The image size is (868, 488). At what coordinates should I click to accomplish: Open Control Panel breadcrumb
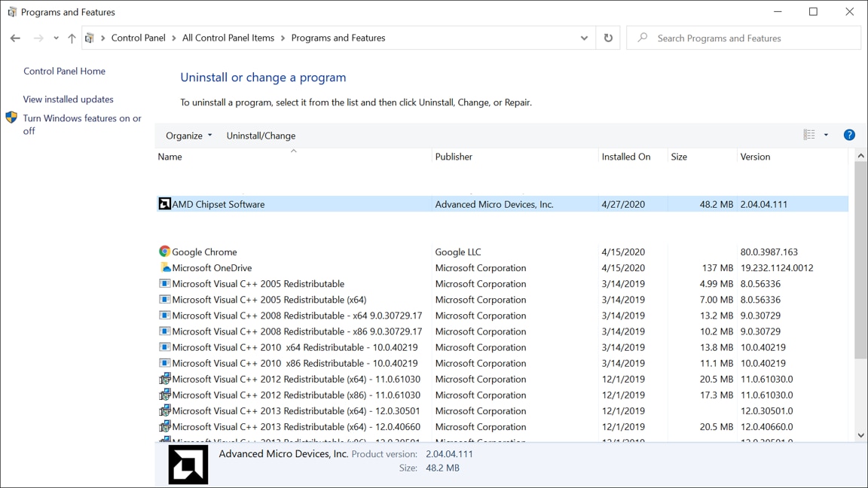(x=139, y=38)
